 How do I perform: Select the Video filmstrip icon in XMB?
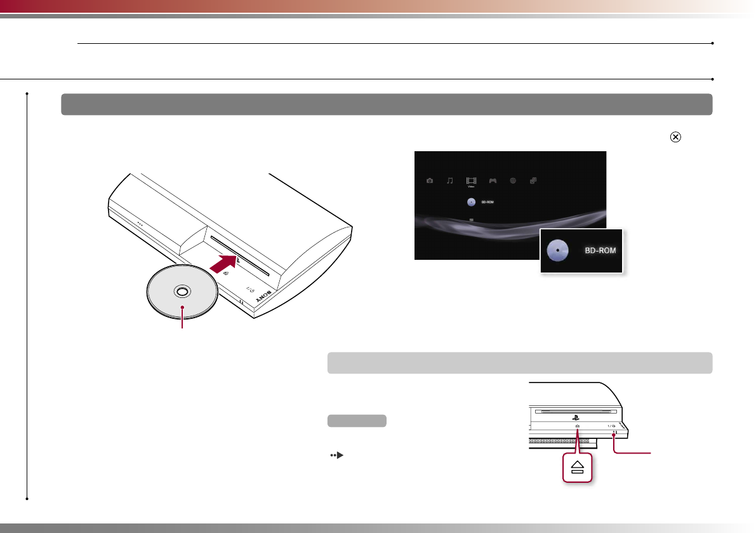pyautogui.click(x=471, y=181)
